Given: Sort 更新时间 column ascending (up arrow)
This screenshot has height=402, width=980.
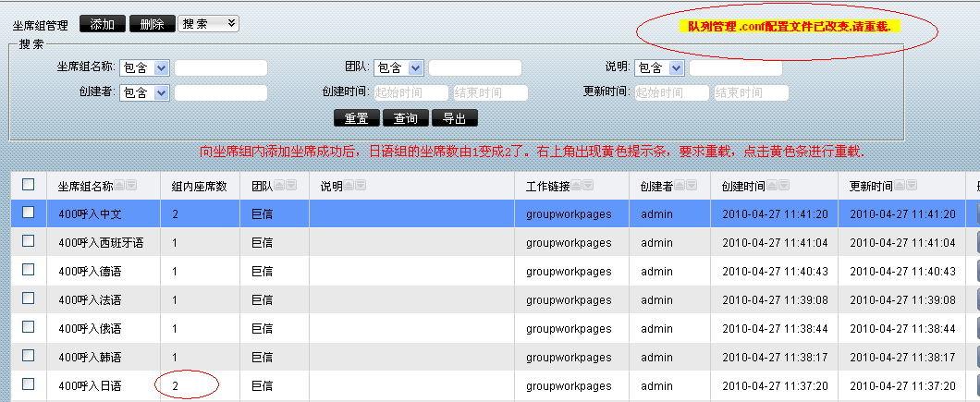Looking at the screenshot, I should [901, 186].
